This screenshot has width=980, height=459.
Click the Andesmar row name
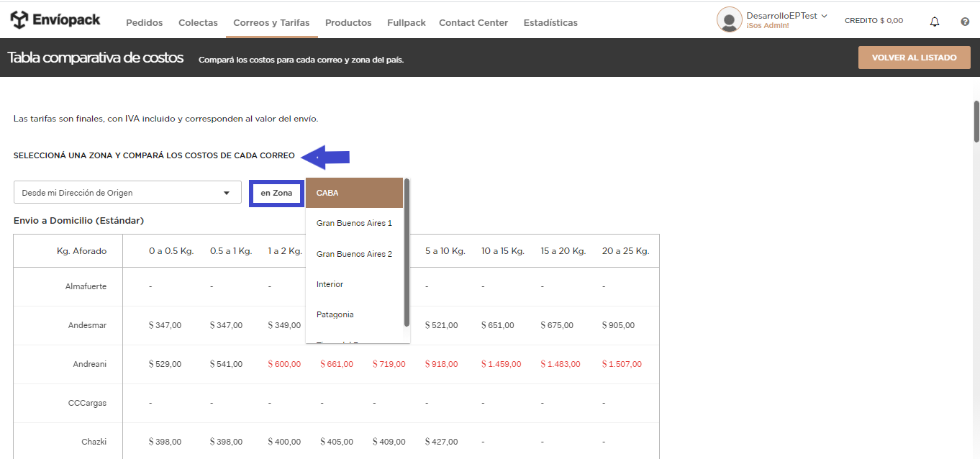pyautogui.click(x=87, y=325)
